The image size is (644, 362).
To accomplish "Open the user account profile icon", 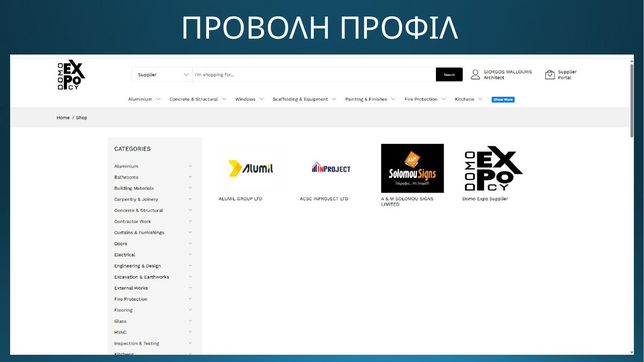I will [x=476, y=74].
